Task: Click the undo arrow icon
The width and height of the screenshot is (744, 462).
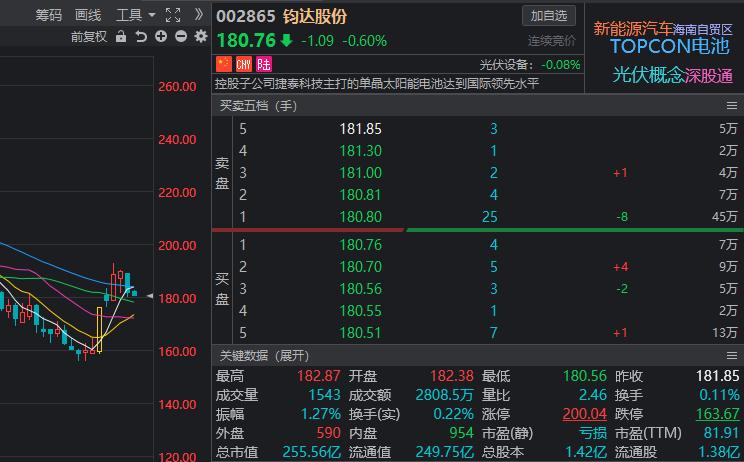Action: 141,37
